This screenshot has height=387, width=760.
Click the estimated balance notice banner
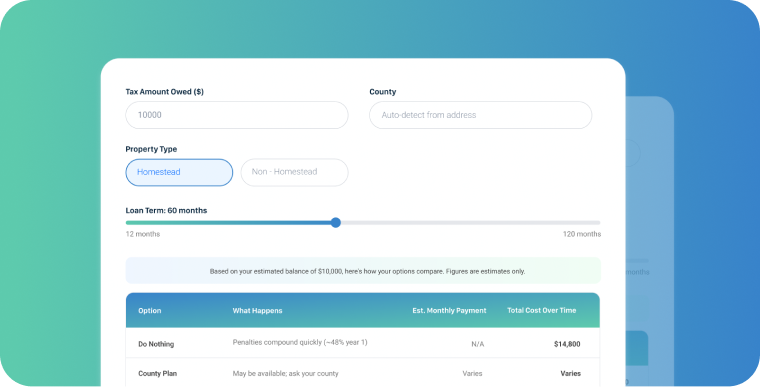click(x=363, y=271)
